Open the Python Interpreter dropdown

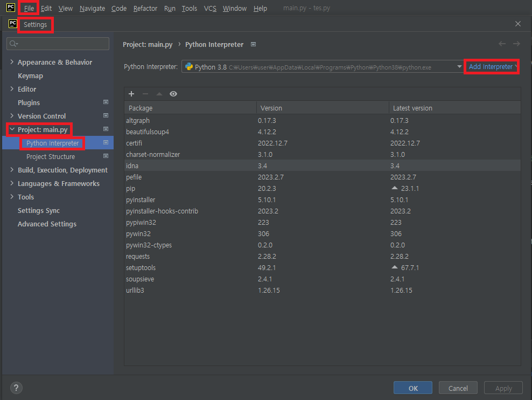click(459, 66)
